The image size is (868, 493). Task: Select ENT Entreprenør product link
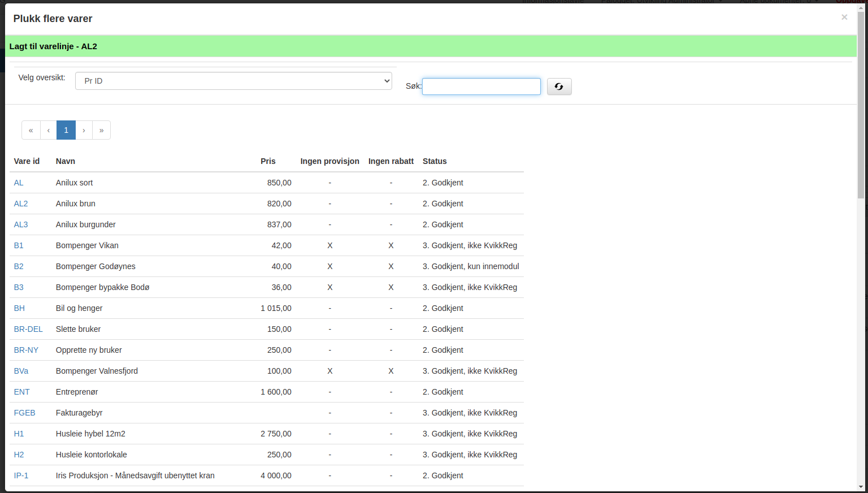click(x=21, y=392)
